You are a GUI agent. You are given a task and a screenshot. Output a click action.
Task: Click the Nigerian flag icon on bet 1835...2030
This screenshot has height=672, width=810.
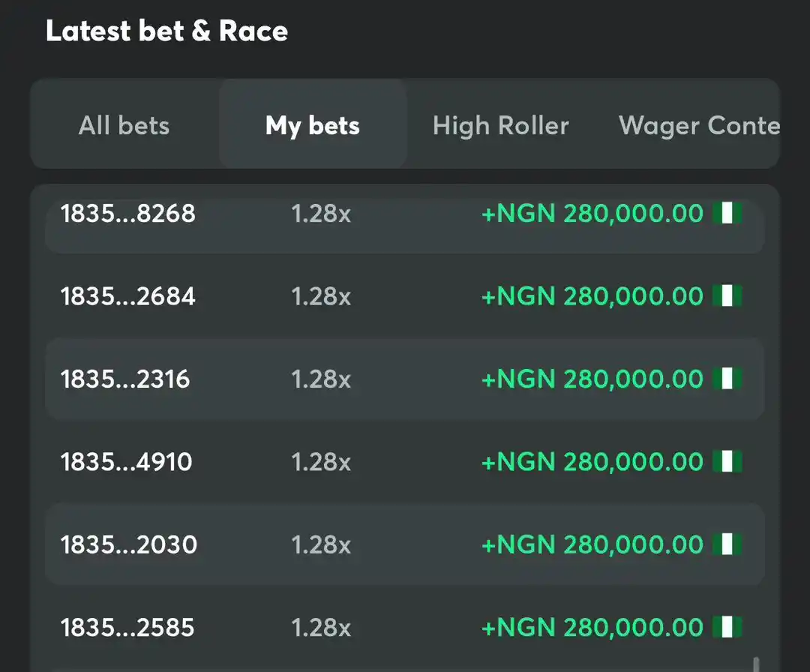click(727, 544)
